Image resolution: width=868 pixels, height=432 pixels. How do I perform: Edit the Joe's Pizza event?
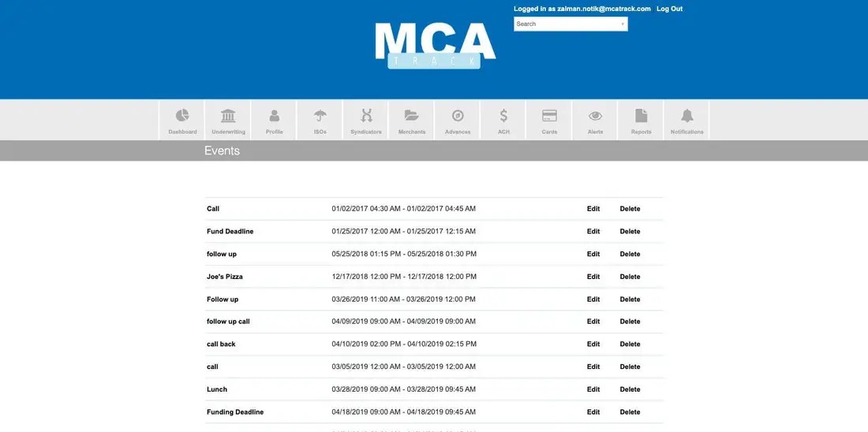pyautogui.click(x=593, y=277)
